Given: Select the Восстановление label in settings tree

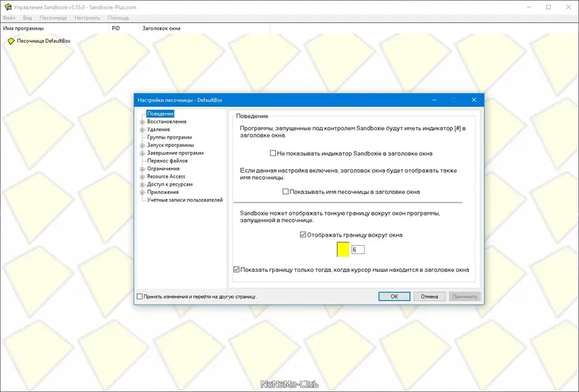Looking at the screenshot, I should coord(167,122).
